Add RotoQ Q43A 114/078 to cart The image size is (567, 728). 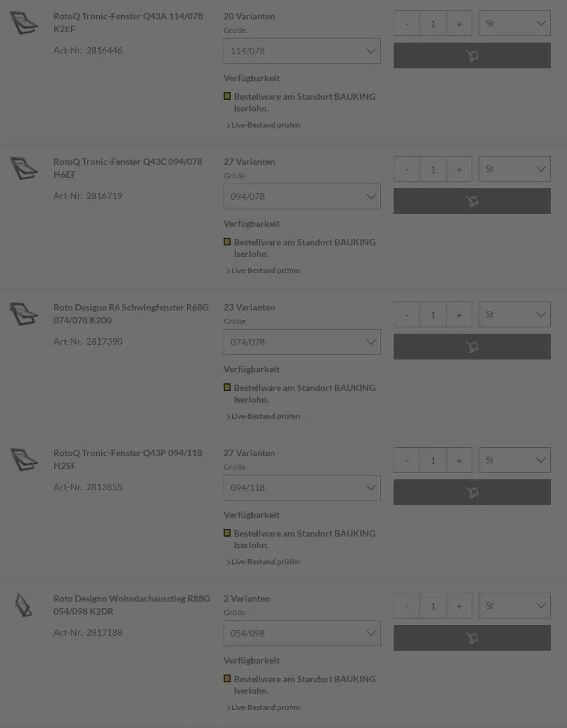pyautogui.click(x=472, y=55)
